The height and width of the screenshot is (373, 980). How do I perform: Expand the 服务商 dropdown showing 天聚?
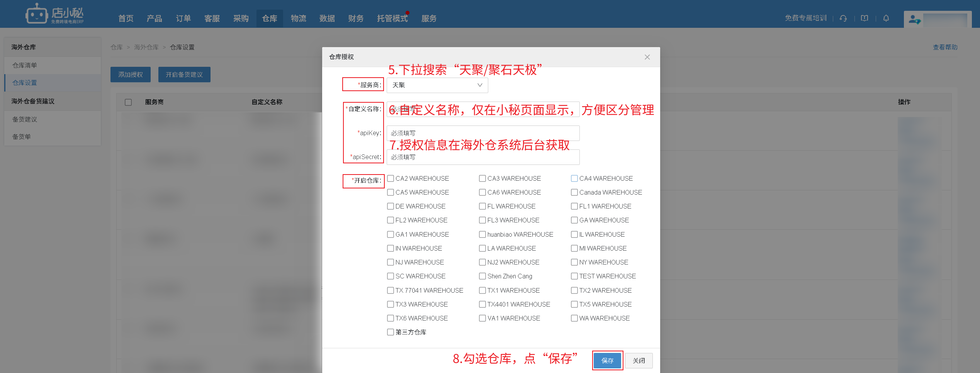(x=437, y=85)
